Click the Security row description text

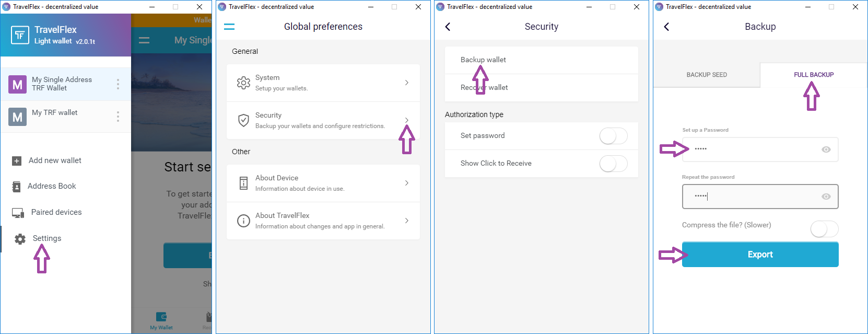tap(320, 126)
